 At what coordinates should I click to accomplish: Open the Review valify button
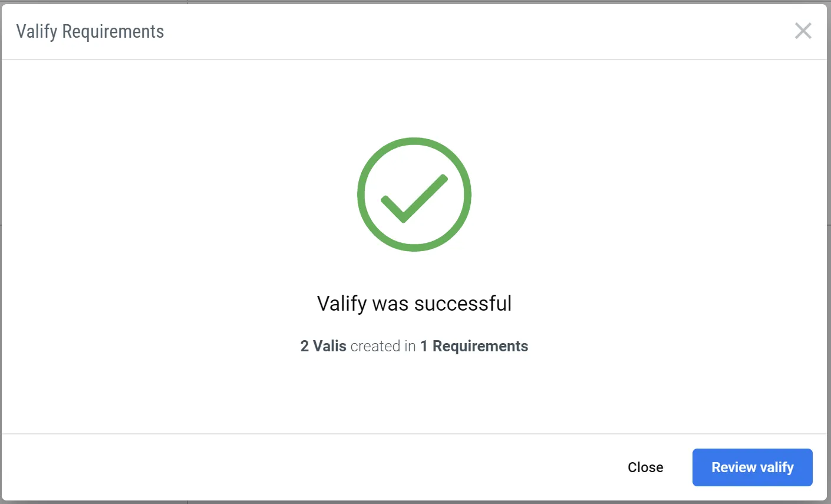753,467
